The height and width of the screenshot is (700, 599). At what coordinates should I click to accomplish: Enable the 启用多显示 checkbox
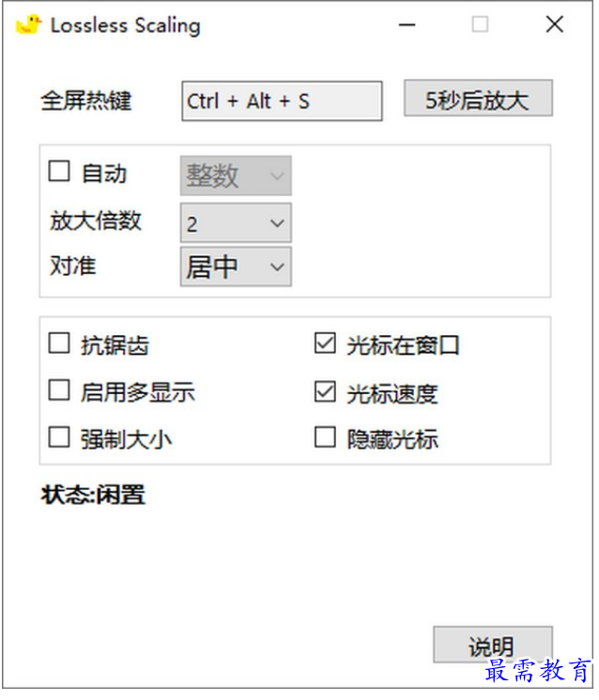(x=60, y=390)
